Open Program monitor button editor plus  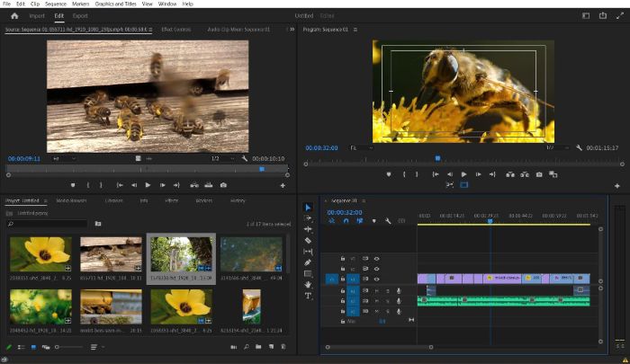click(616, 185)
